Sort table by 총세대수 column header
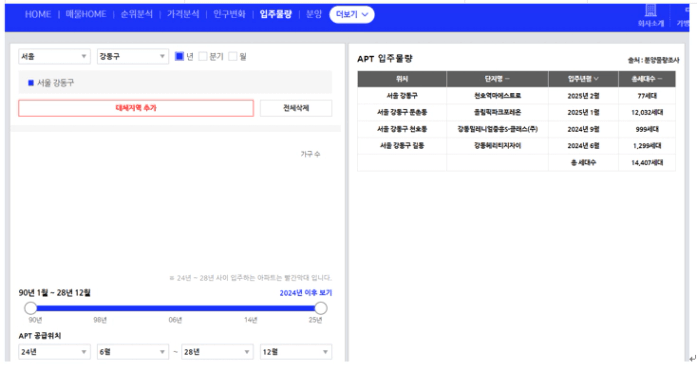 coord(647,79)
